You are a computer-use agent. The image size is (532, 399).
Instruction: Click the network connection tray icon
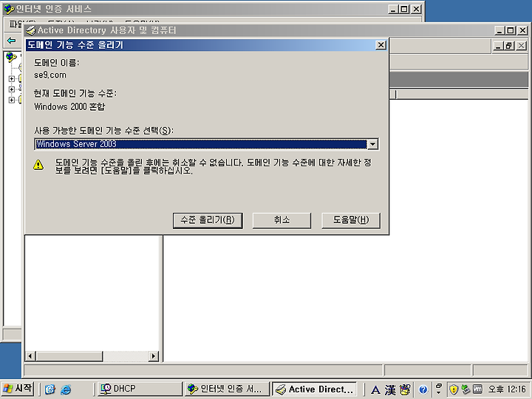pos(465,390)
